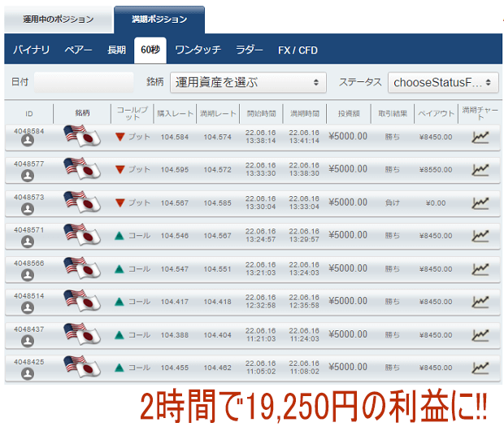Open expiry chart for trade 4048566
The image size is (504, 427).
point(480,269)
